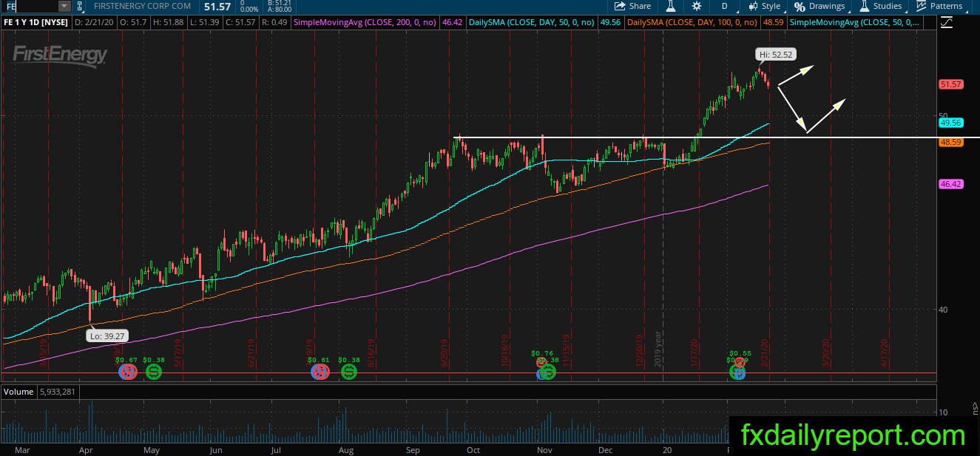Select DailySMA 100-day study label

click(692, 23)
